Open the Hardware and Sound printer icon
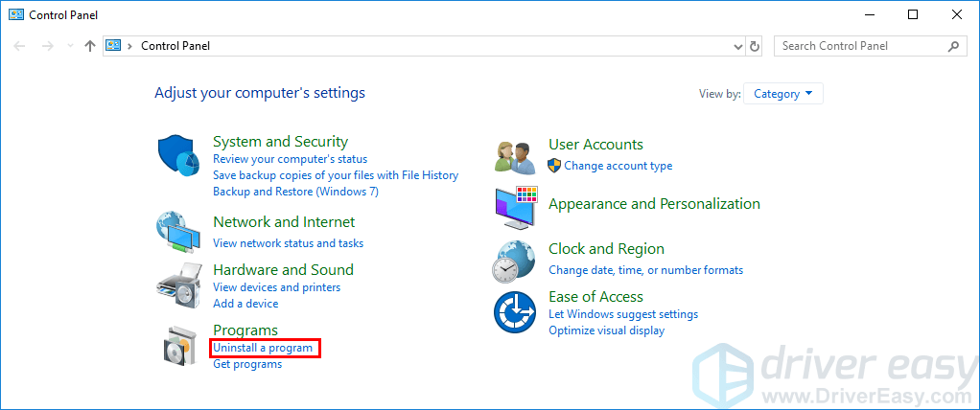This screenshot has height=410, width=980. (x=177, y=282)
